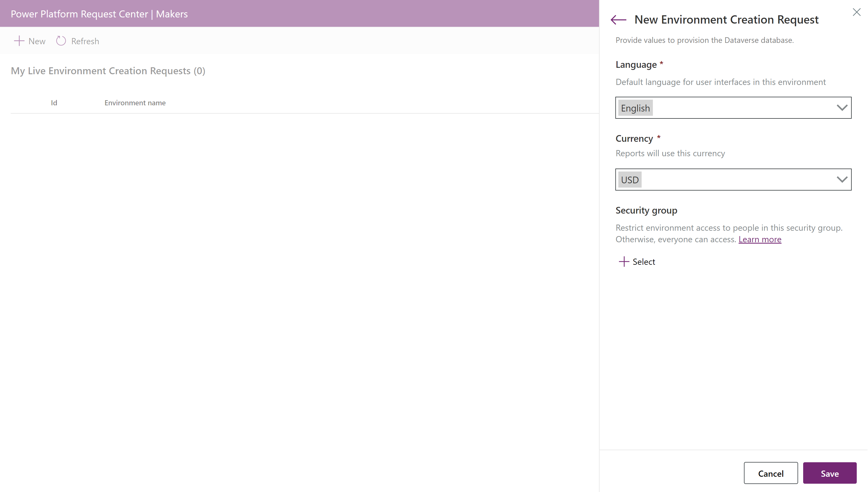Open the security group selector dropdown
The width and height of the screenshot is (868, 492).
(x=637, y=261)
